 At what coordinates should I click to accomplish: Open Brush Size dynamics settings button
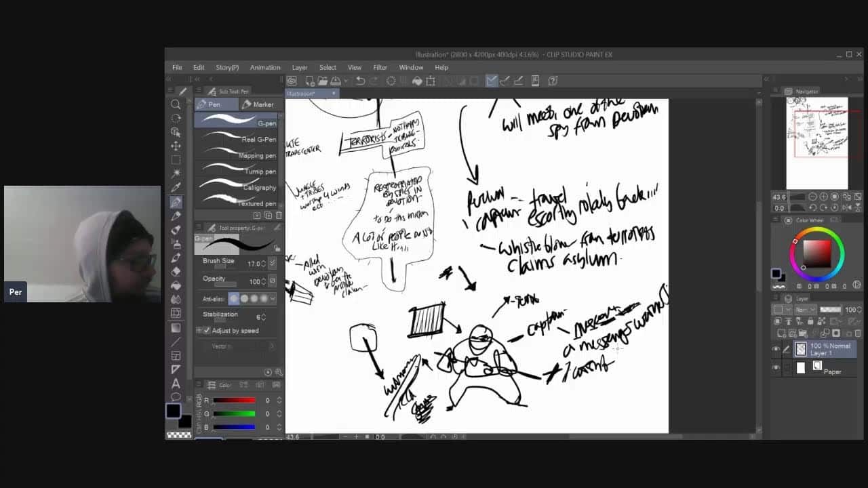[x=273, y=263]
